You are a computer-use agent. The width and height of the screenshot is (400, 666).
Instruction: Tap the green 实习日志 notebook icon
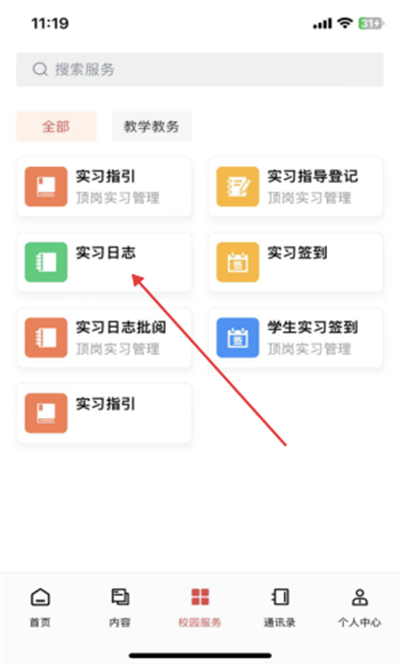tap(46, 262)
